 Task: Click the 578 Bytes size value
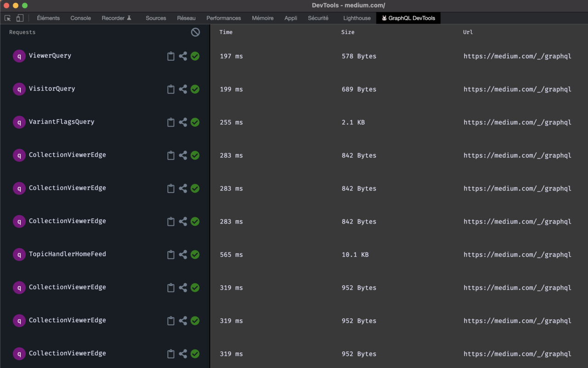tap(359, 56)
